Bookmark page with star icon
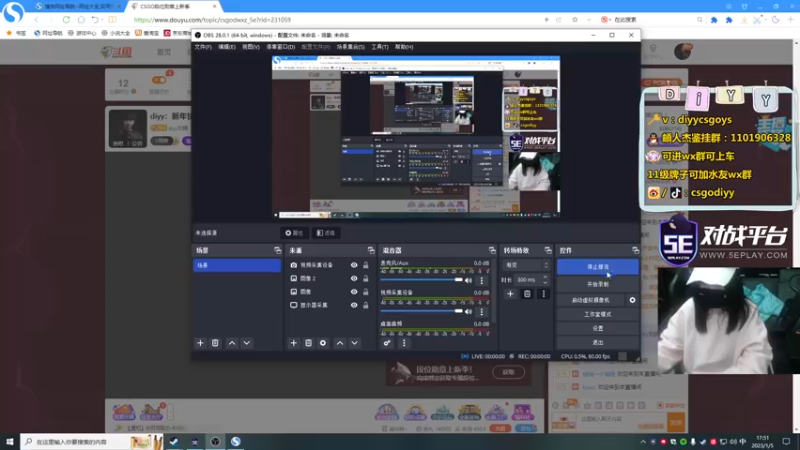 [575, 20]
